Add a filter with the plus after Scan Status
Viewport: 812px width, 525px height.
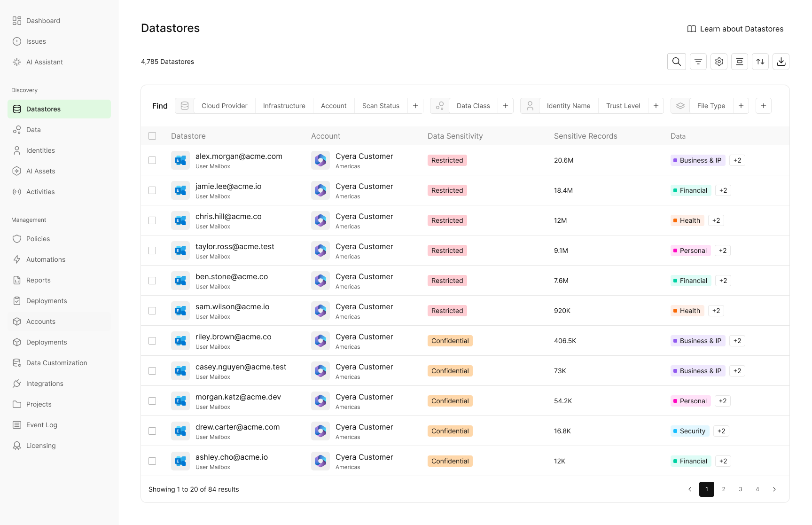click(415, 106)
